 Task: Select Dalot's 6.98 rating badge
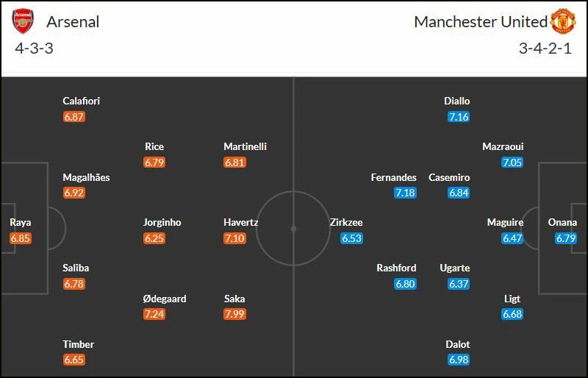459,360
